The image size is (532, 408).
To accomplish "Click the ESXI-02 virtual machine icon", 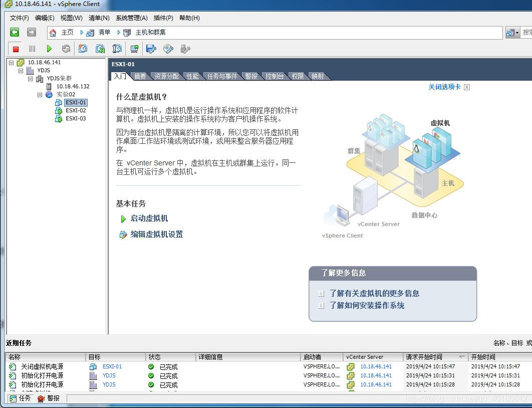I will (58, 111).
